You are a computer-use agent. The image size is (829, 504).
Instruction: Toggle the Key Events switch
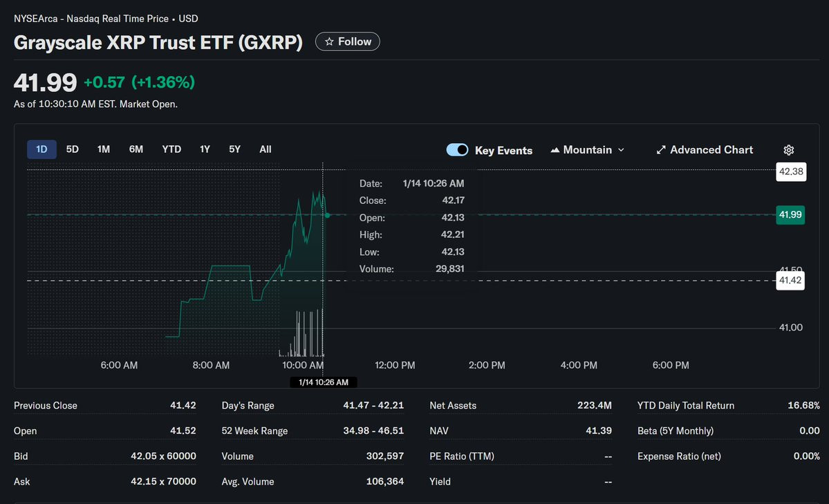point(457,150)
